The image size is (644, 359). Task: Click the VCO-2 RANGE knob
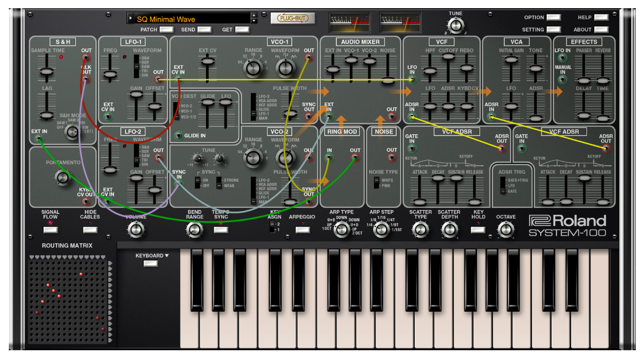(x=253, y=158)
